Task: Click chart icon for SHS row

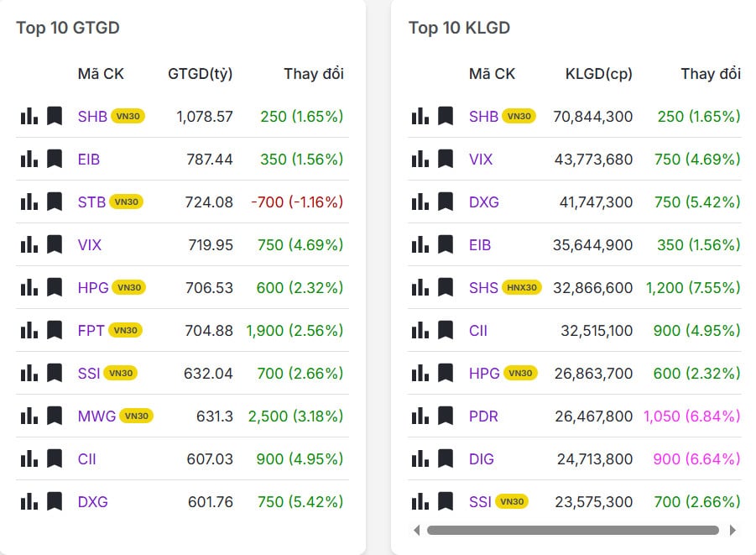Action: (420, 287)
